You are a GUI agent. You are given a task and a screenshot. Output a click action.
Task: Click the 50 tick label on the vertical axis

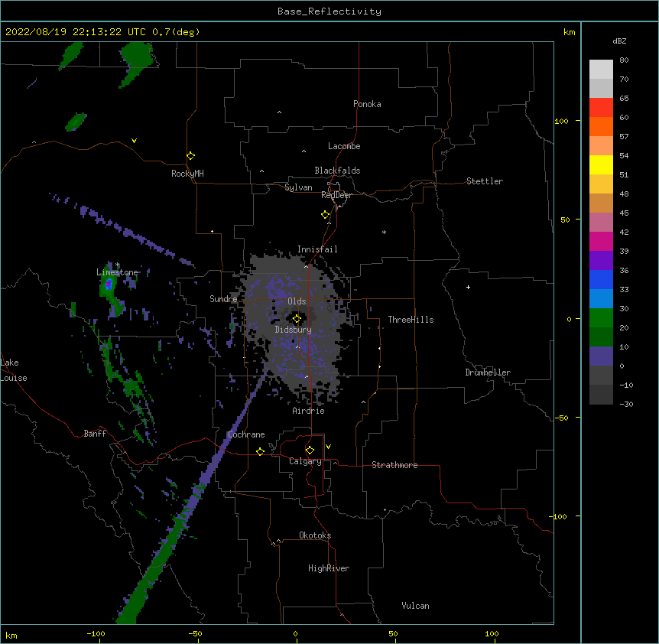565,220
